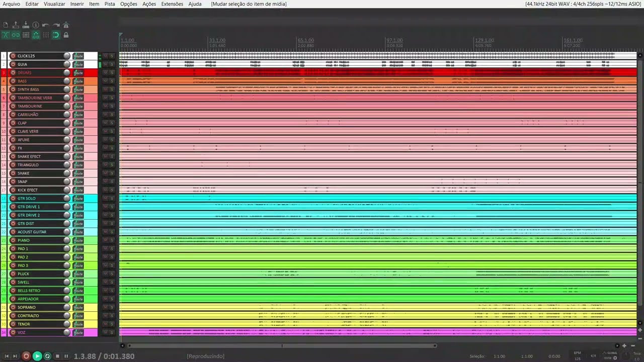Image resolution: width=644 pixels, height=362 pixels.
Task: Toggle ripple editing toolbar icon
Action: (26, 35)
